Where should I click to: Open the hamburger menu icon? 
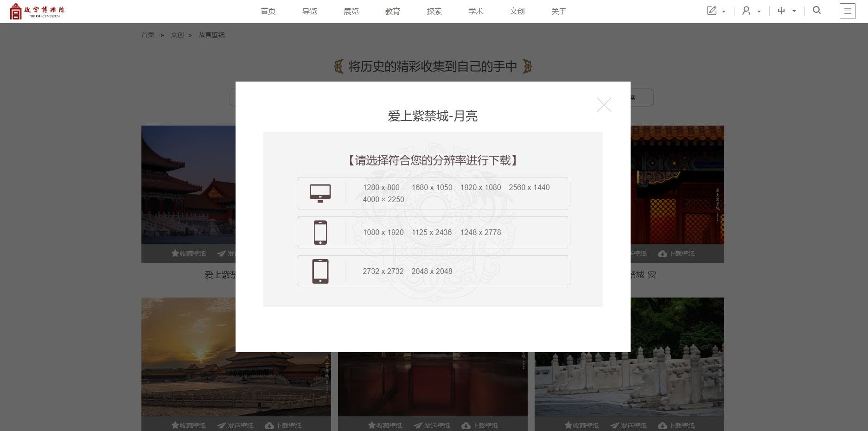pos(848,11)
